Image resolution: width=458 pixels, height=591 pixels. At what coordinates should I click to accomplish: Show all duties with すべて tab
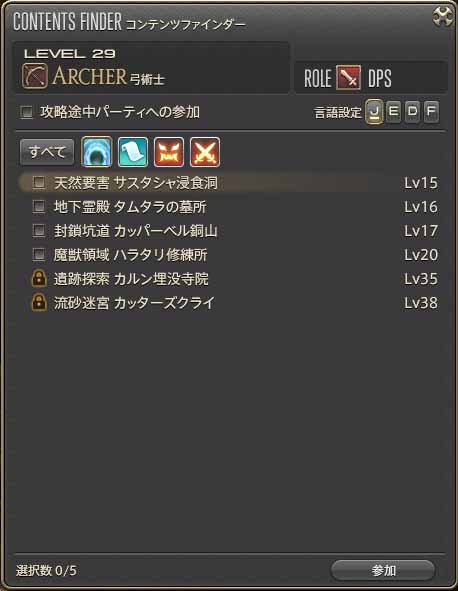pos(47,152)
